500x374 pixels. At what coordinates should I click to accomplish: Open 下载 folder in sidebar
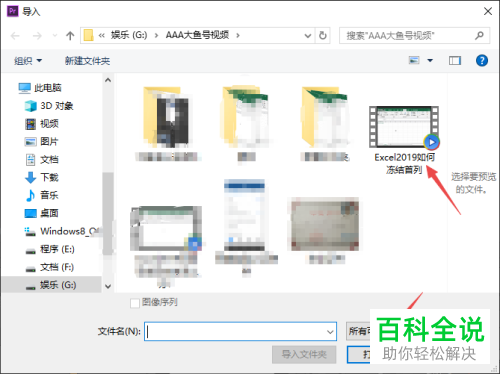[42, 177]
